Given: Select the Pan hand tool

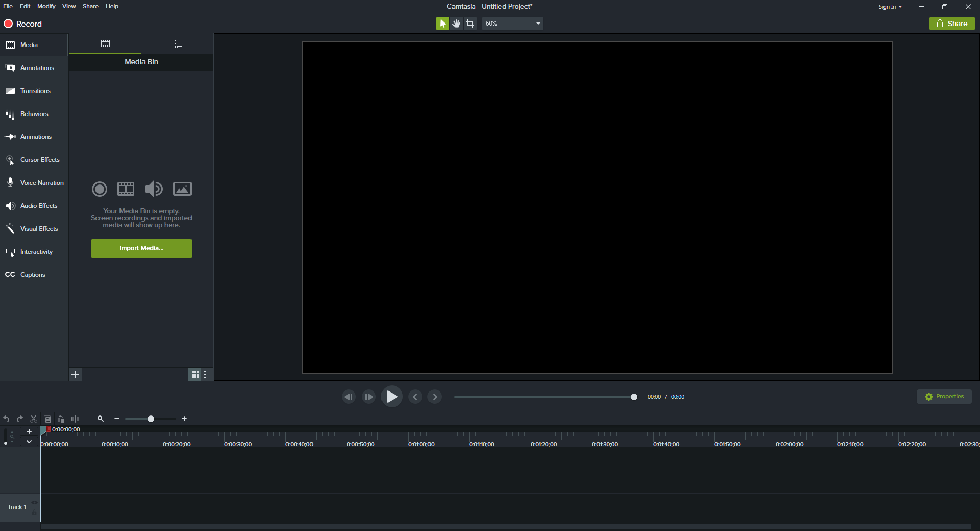Looking at the screenshot, I should click(x=456, y=24).
